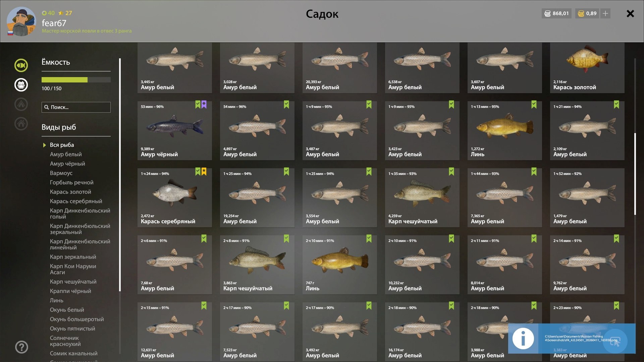The image size is (644, 362).
Task: Select the backpack inventory sidebar icon
Action: [21, 84]
